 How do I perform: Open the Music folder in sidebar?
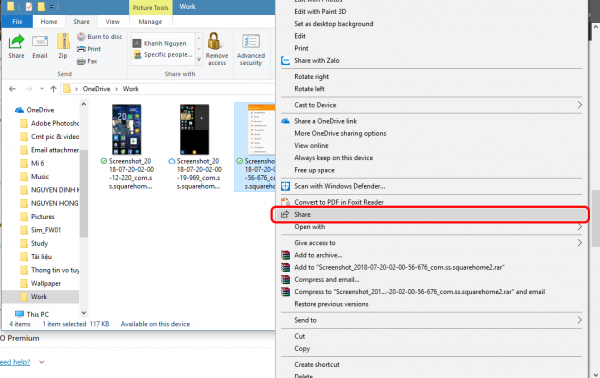34,177
